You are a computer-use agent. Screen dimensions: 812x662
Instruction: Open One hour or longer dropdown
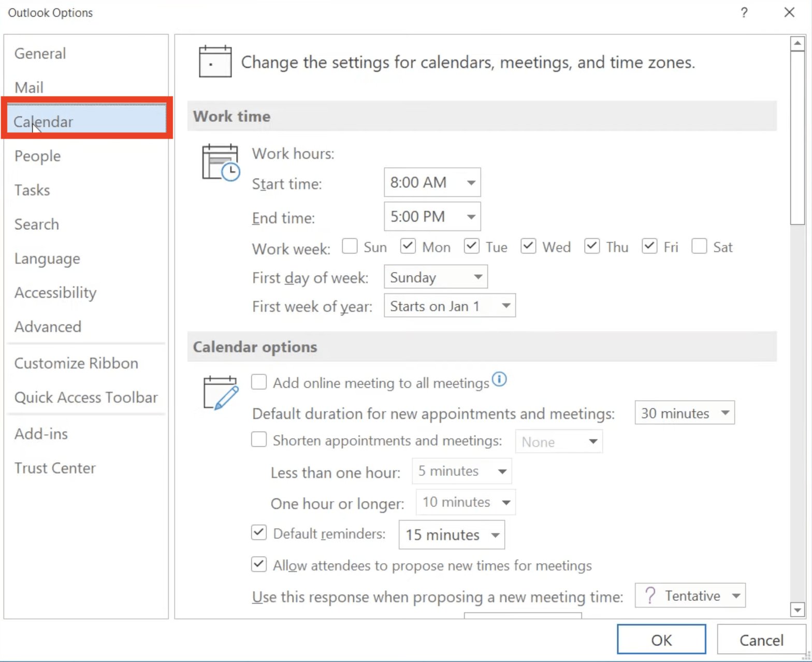pyautogui.click(x=466, y=502)
